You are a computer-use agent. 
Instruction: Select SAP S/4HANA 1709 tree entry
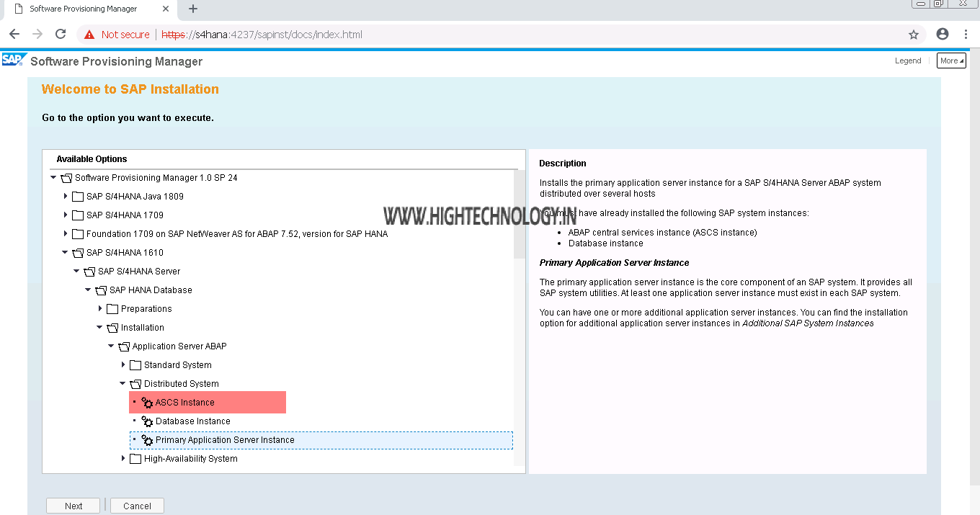tap(125, 215)
